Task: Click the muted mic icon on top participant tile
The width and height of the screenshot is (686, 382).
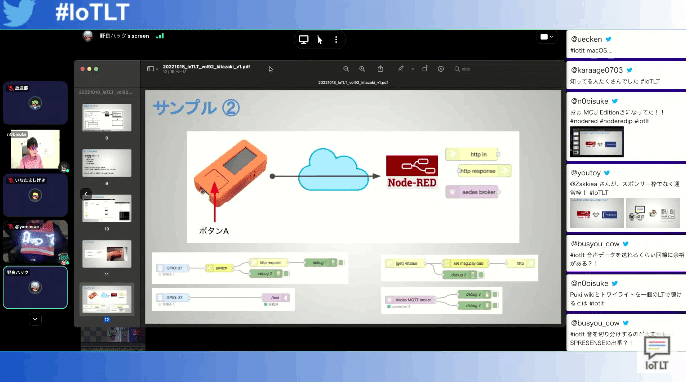Action: [10, 88]
